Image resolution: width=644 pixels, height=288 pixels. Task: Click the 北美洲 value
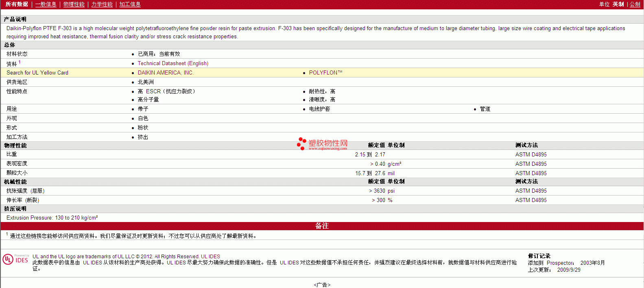(146, 82)
